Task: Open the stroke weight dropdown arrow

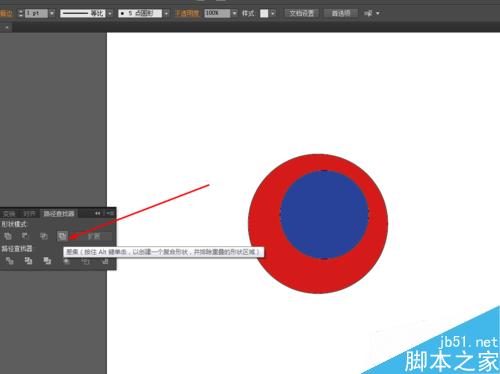Action: pos(52,13)
